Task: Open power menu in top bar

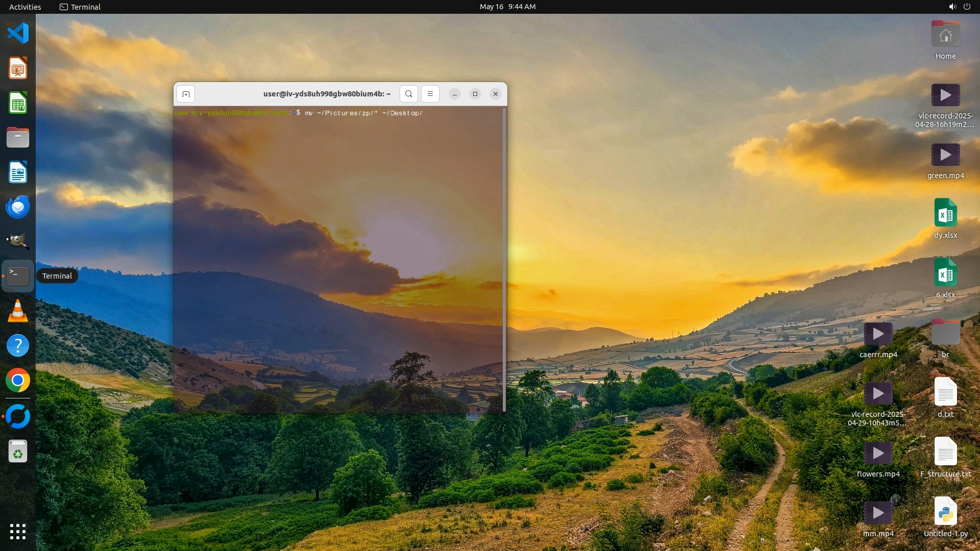Action: tap(967, 7)
